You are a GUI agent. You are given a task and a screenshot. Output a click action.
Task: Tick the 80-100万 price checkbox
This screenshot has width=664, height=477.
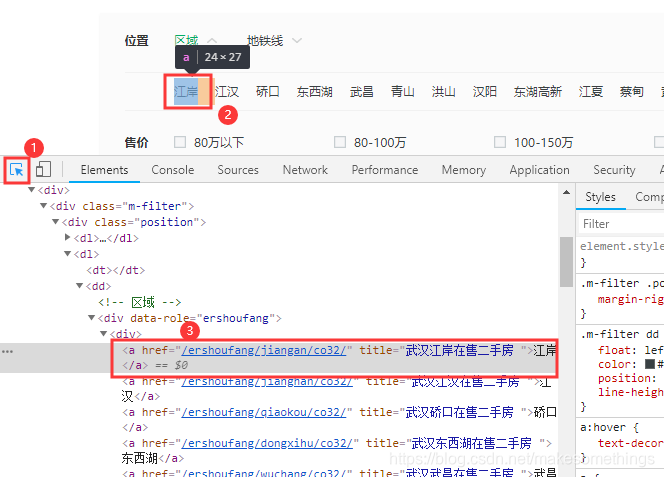[x=340, y=142]
